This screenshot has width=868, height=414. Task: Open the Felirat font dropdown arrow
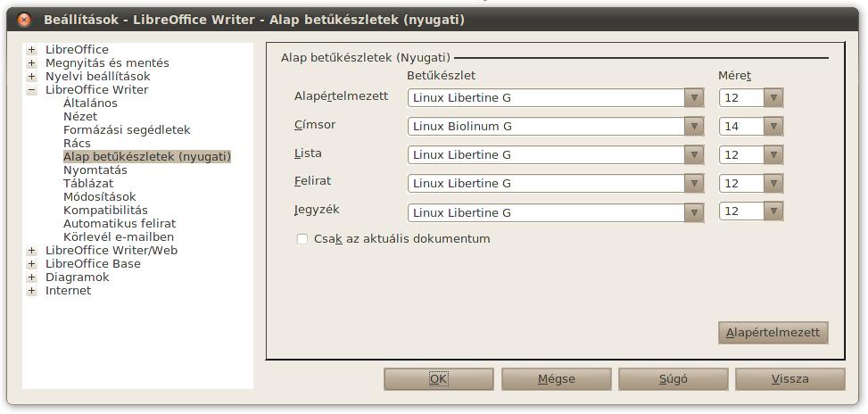694,183
